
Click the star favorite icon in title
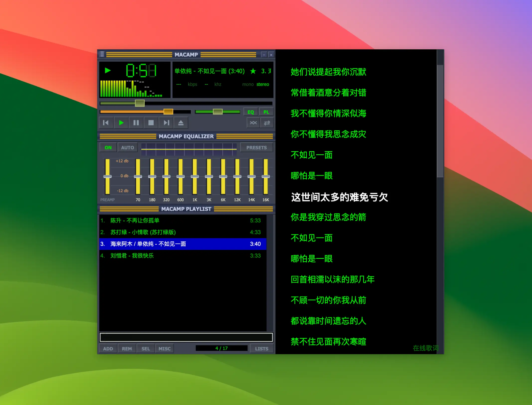(253, 71)
